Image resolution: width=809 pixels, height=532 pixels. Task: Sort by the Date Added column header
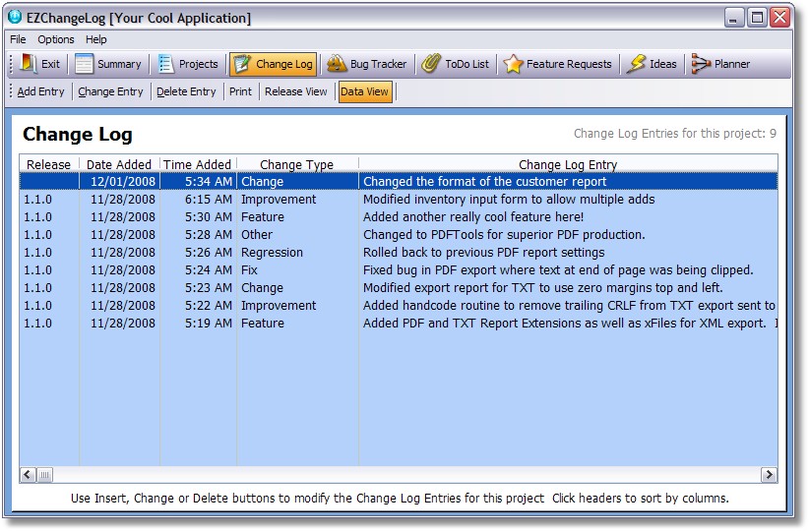119,164
